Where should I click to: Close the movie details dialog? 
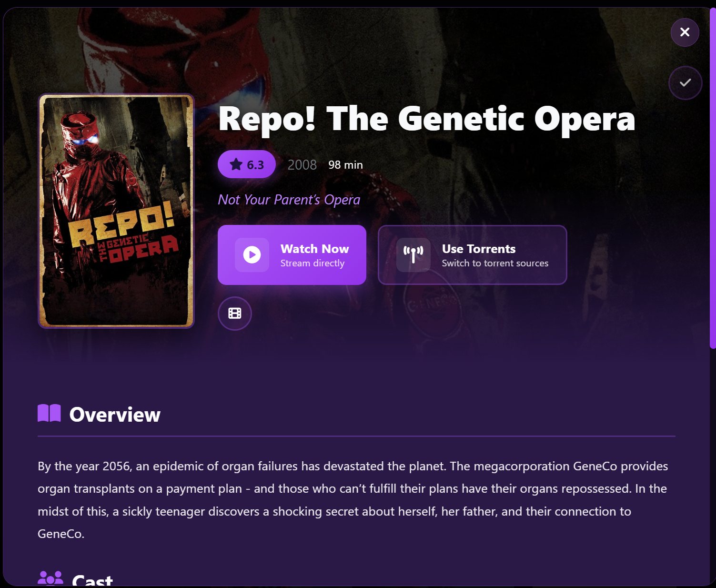pos(685,32)
